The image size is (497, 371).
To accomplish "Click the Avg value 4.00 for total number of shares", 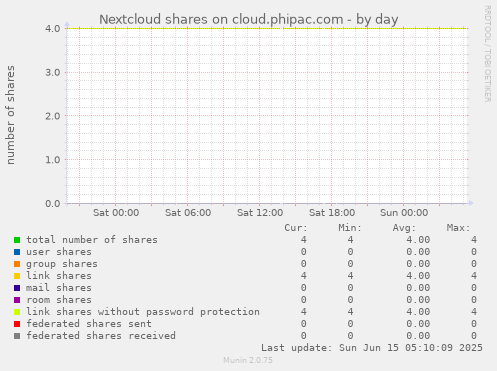I will point(418,240).
